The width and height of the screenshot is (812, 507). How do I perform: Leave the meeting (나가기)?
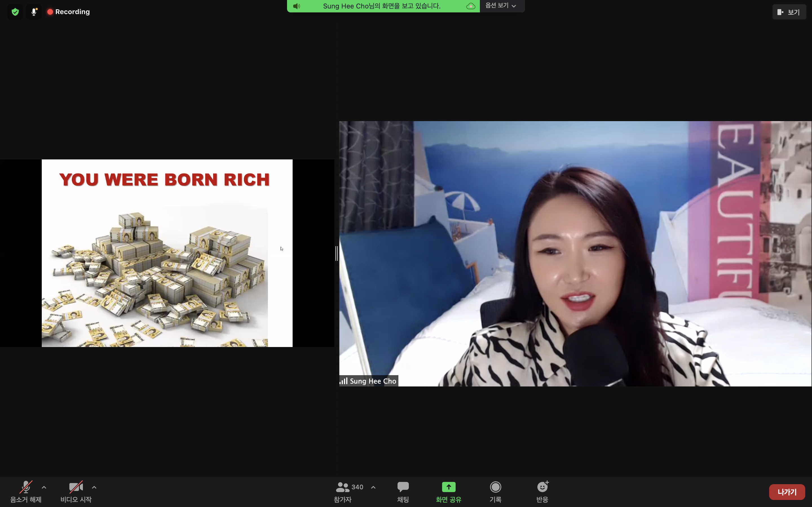coord(787,492)
